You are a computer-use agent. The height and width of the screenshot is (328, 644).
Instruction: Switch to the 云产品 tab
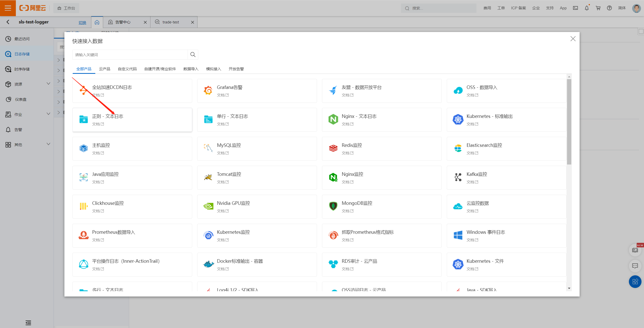click(105, 69)
